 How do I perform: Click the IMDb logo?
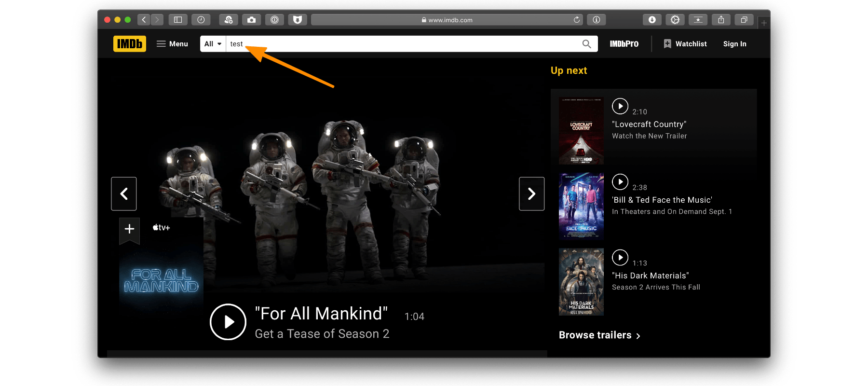130,44
